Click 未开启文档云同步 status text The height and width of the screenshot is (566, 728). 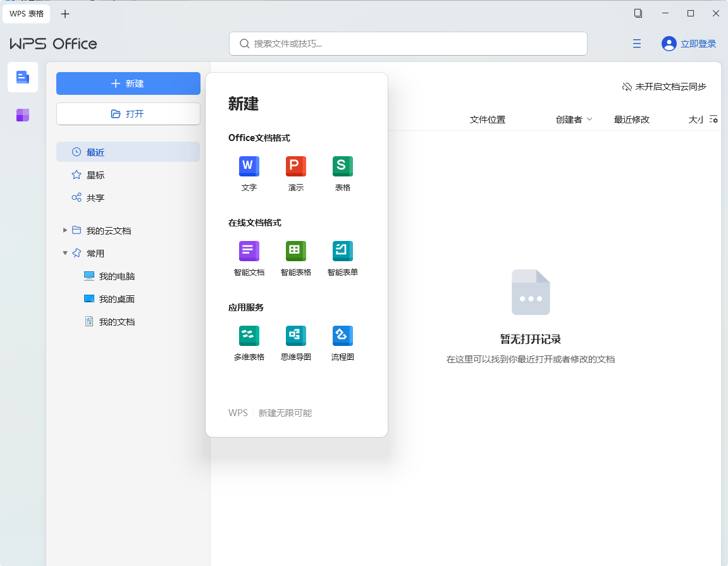(x=670, y=87)
